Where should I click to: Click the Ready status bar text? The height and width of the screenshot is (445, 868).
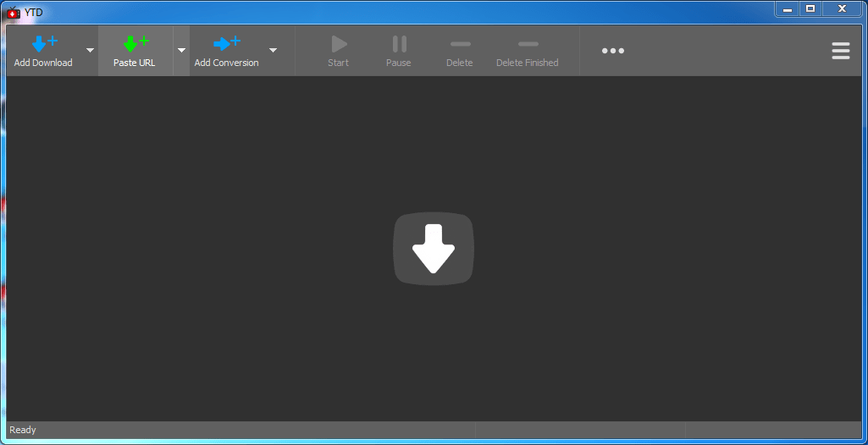[x=23, y=430]
